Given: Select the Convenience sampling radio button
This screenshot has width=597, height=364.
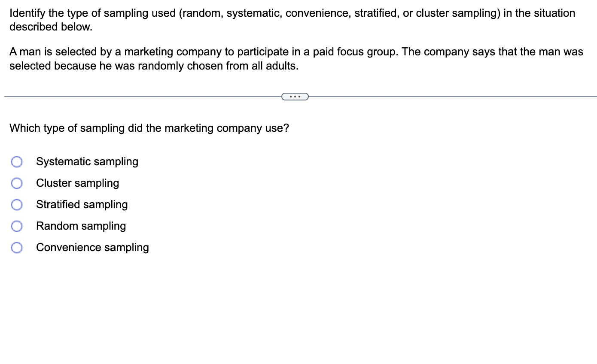Looking at the screenshot, I should (x=17, y=248).
